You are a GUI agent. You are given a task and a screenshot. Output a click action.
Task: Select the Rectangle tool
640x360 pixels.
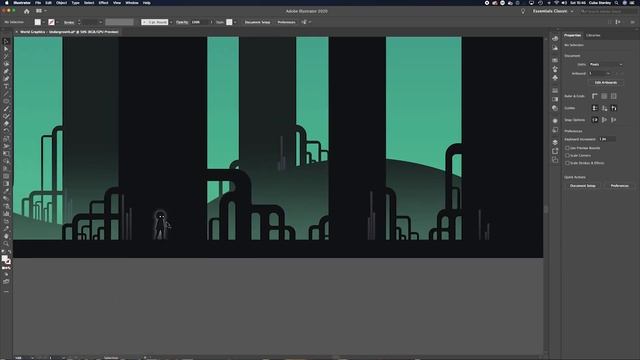point(6,101)
